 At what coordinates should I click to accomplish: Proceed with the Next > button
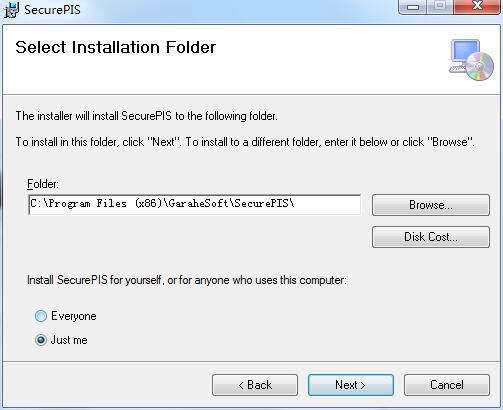(351, 385)
